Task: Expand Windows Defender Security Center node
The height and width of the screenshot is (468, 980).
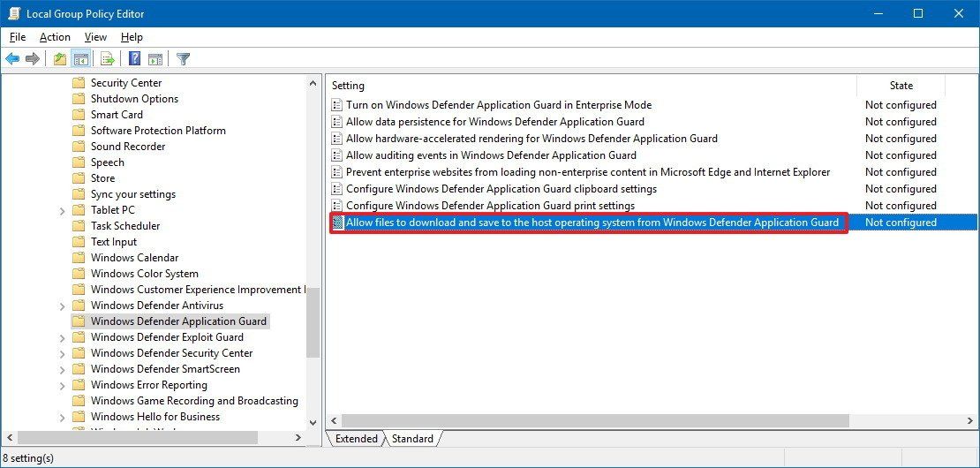Action: 62,354
